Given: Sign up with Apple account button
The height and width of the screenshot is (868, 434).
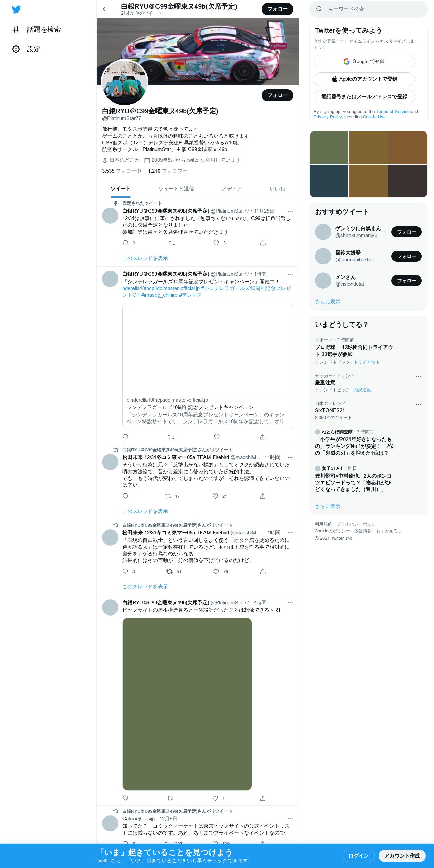Looking at the screenshot, I should point(364,79).
